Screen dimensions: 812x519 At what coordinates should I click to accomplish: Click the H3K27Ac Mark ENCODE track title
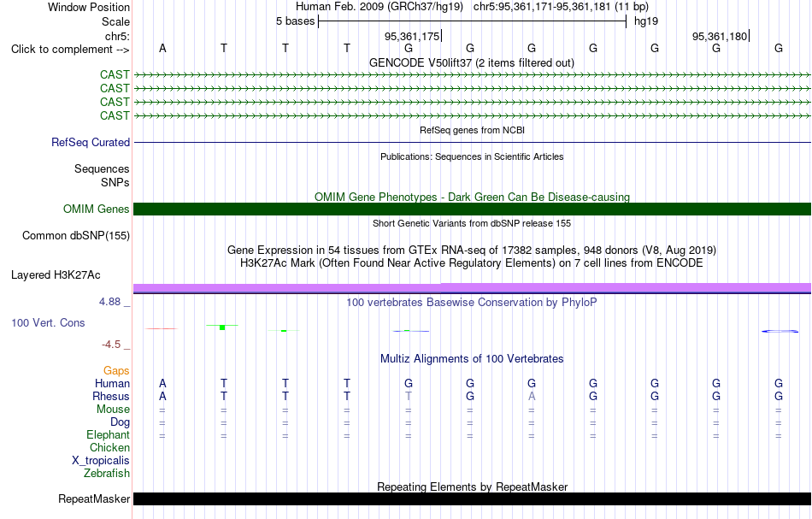472,263
